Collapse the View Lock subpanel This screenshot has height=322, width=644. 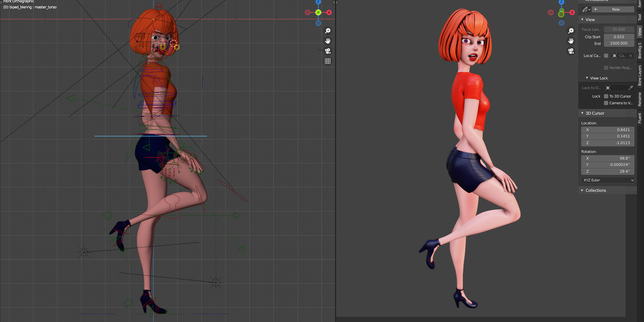[587, 78]
